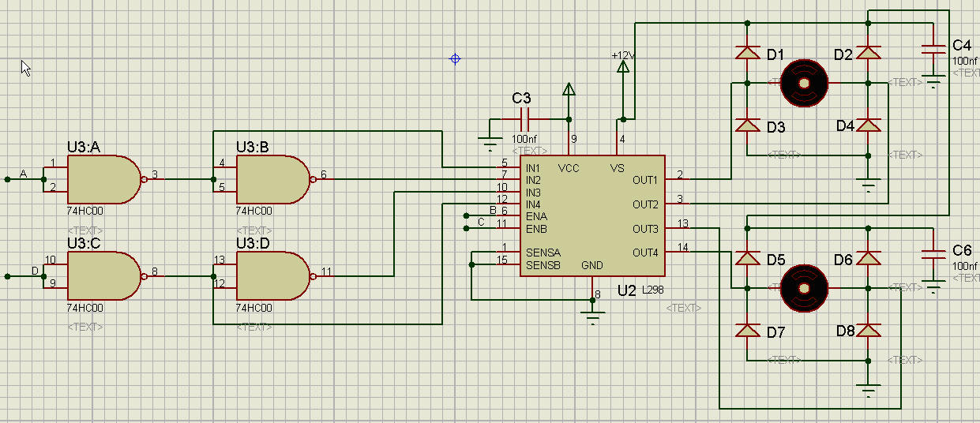Select the upper DC motor
The width and height of the screenshot is (980, 423).
(x=804, y=83)
